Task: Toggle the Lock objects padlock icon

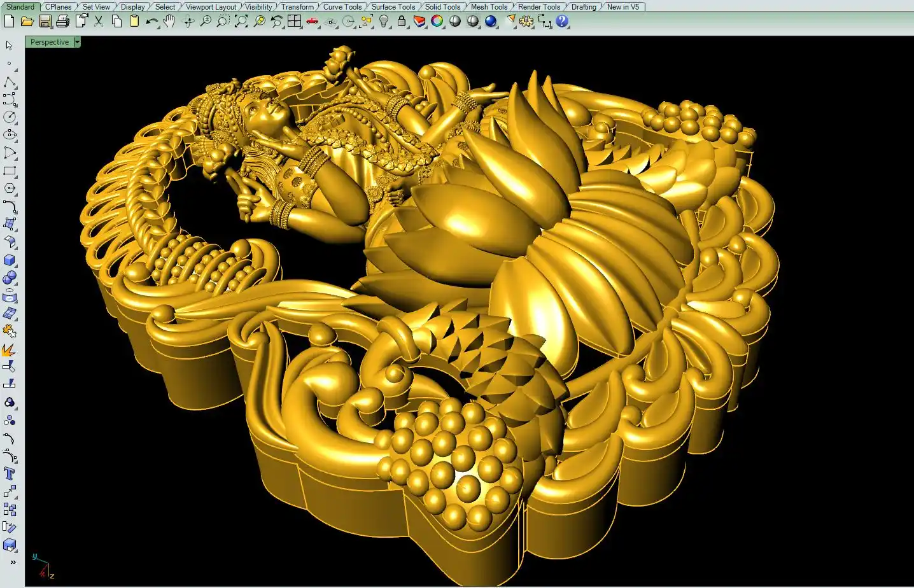Action: click(x=402, y=21)
